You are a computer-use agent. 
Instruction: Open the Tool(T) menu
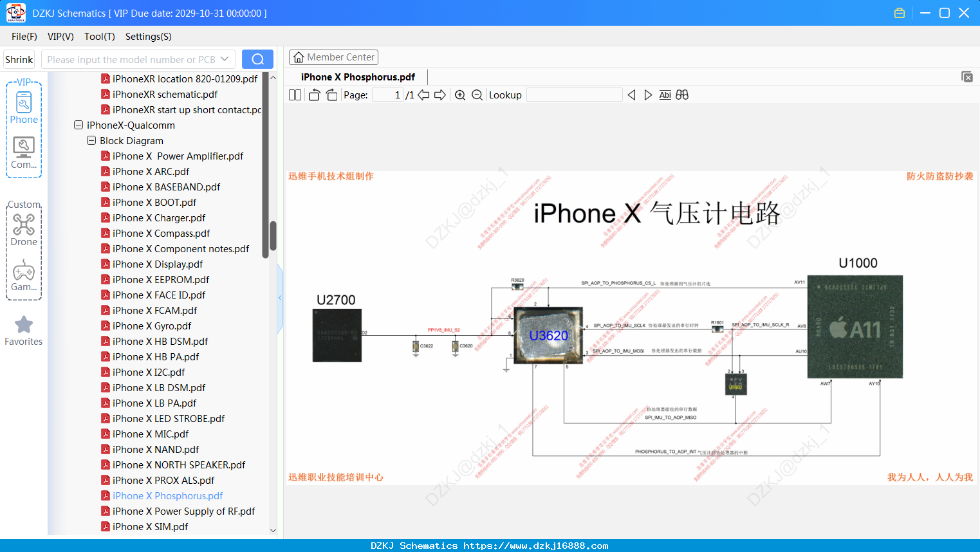pyautogui.click(x=100, y=37)
